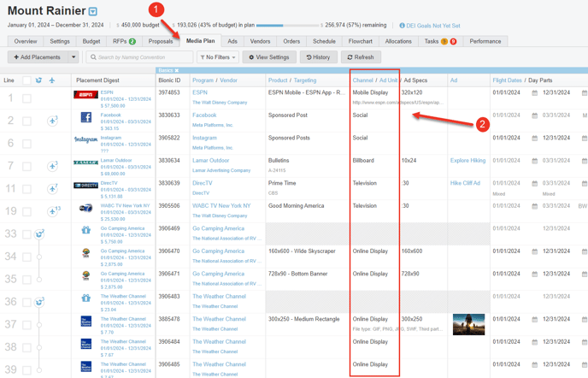Select the Media Plan tab
Image resolution: width=588 pixels, height=378 pixels.
click(200, 40)
